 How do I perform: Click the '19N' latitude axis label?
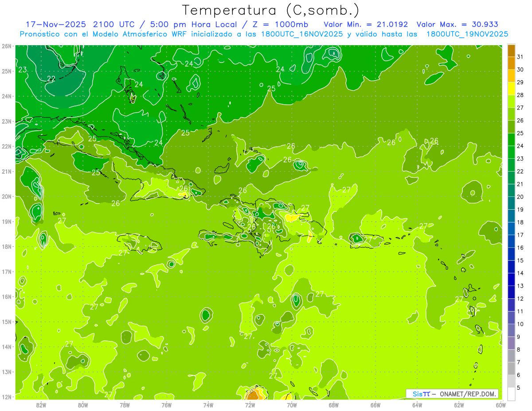point(7,221)
